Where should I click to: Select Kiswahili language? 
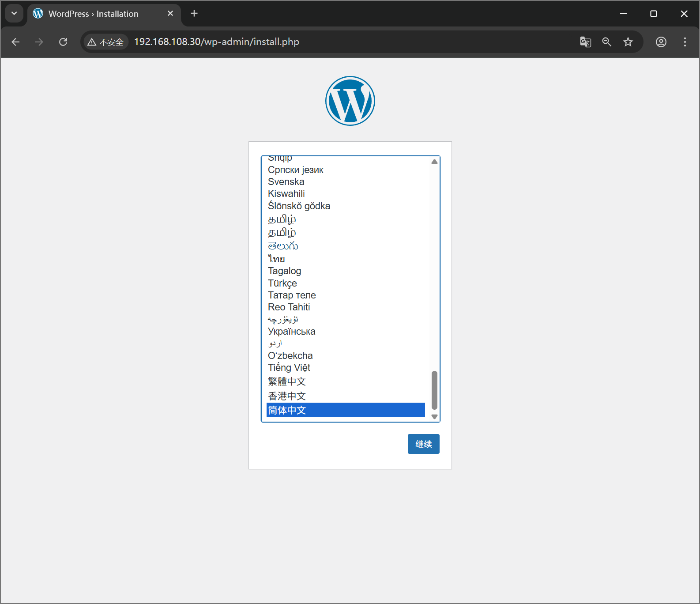click(346, 194)
